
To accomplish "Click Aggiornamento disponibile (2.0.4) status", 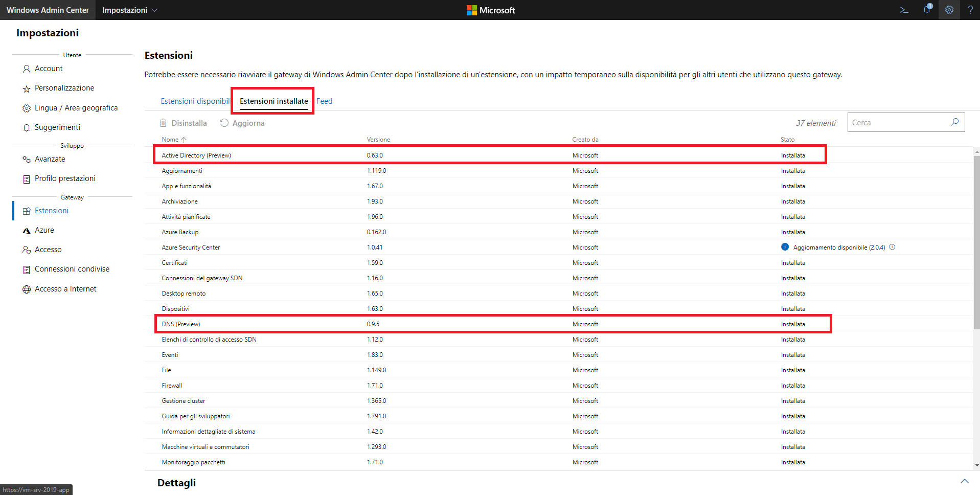I will (839, 247).
